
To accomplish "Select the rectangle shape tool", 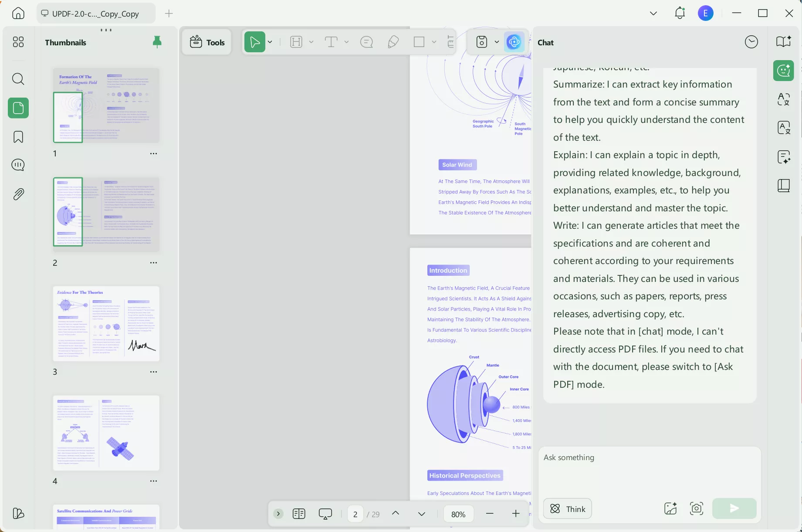I will (419, 42).
